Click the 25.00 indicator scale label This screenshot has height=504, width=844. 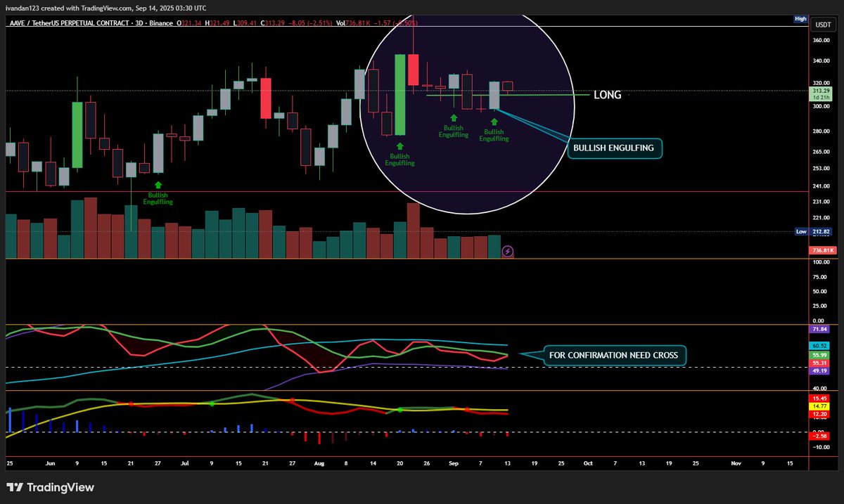coord(821,306)
